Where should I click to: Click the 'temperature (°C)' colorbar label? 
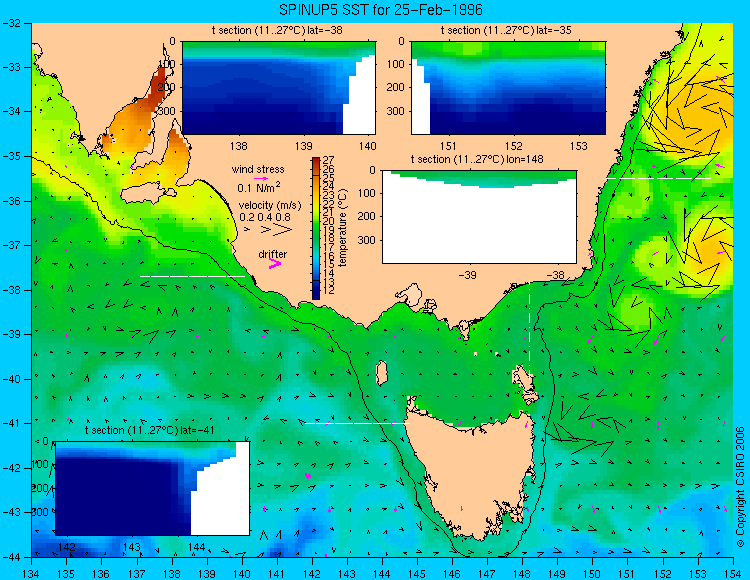(342, 228)
